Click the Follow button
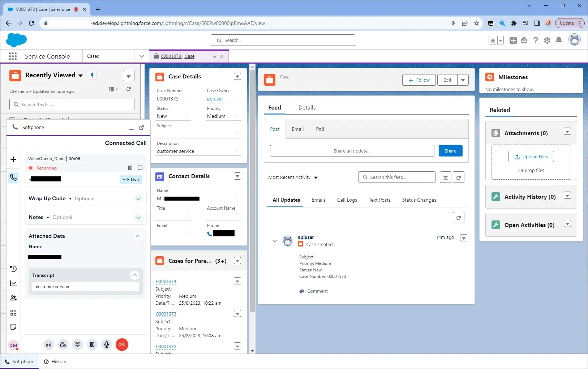588x369 pixels. tap(419, 80)
